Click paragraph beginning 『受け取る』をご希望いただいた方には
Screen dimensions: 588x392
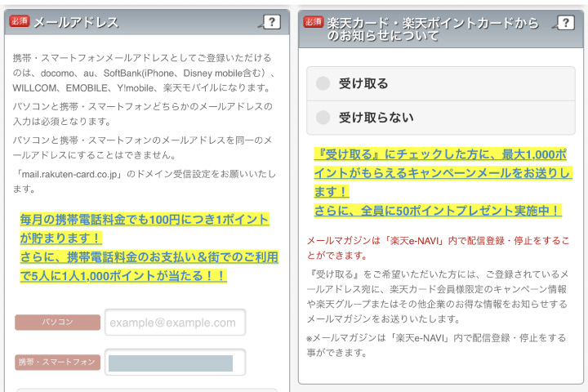pyautogui.click(x=437, y=296)
